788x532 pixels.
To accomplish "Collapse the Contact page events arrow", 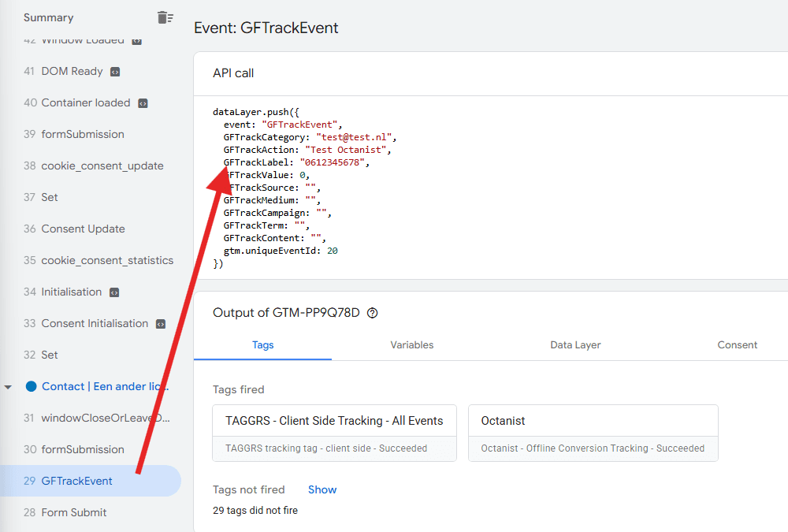I will 8,387.
